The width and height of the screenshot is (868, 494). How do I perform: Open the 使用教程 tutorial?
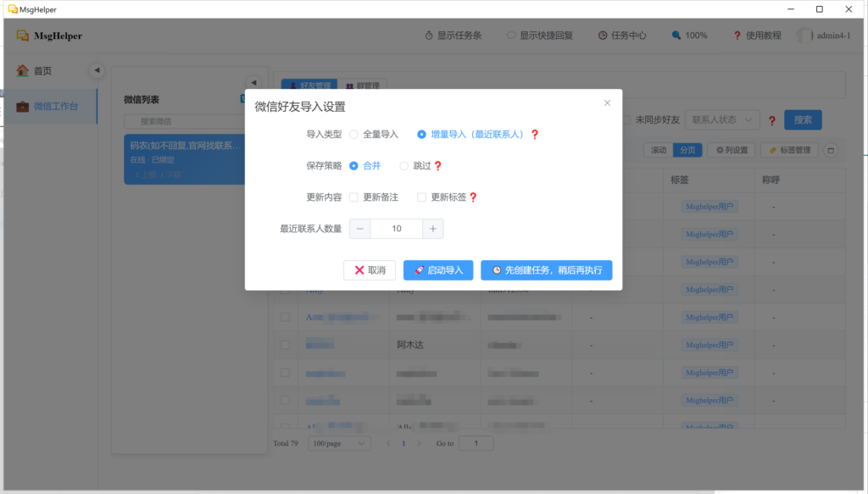click(757, 36)
